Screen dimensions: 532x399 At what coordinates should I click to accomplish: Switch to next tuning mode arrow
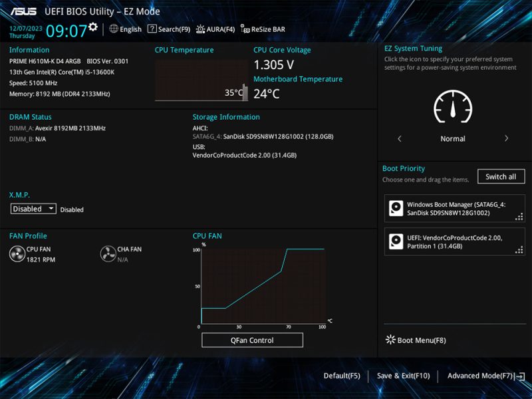tap(506, 138)
